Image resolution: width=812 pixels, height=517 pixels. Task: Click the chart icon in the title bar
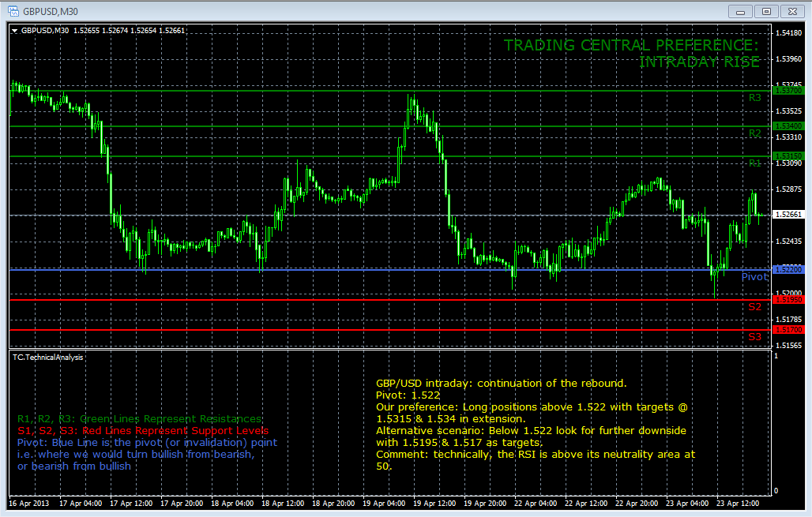13,11
